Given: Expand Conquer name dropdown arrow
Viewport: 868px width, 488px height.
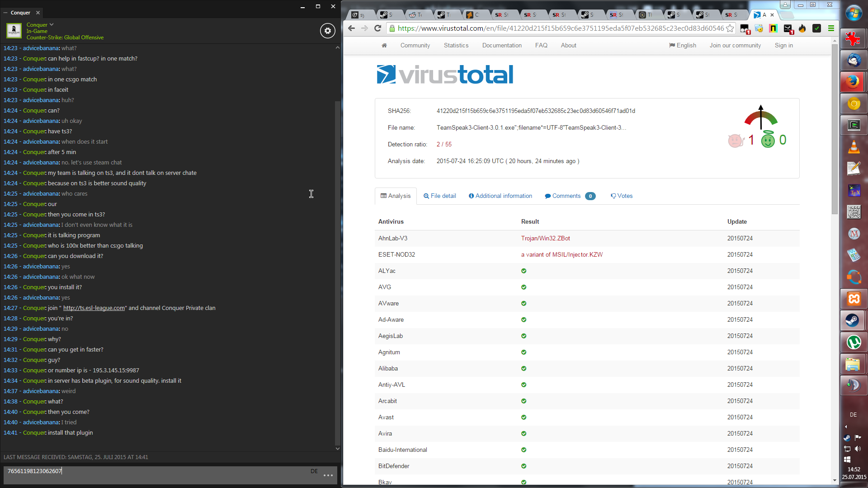Looking at the screenshot, I should pyautogui.click(x=52, y=24).
